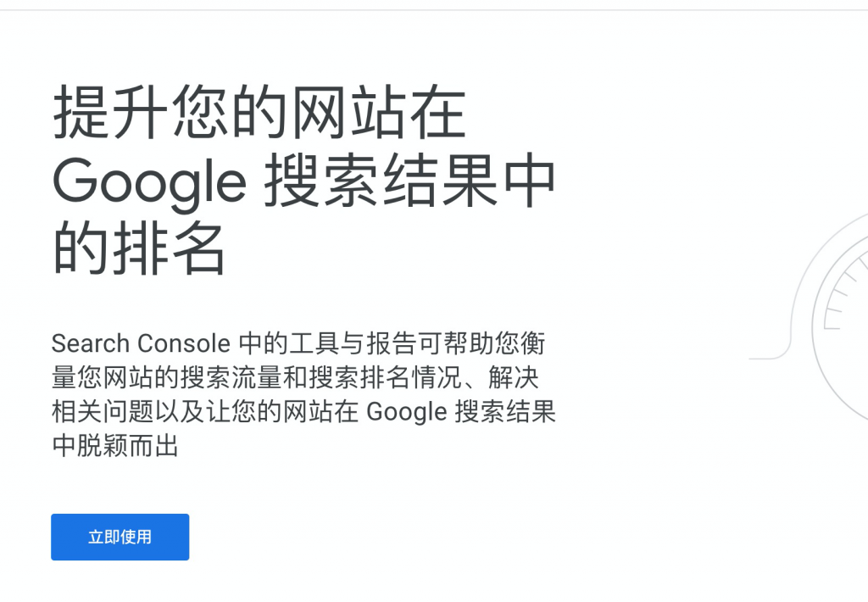
Task: Click the Search Console text in the description
Action: coord(140,343)
